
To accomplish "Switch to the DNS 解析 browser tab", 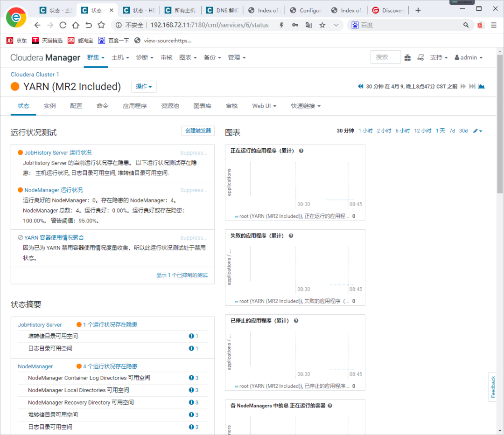I will 222,10.
